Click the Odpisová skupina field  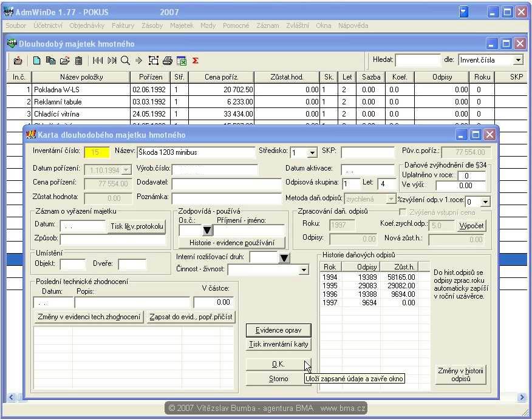pyautogui.click(x=351, y=183)
